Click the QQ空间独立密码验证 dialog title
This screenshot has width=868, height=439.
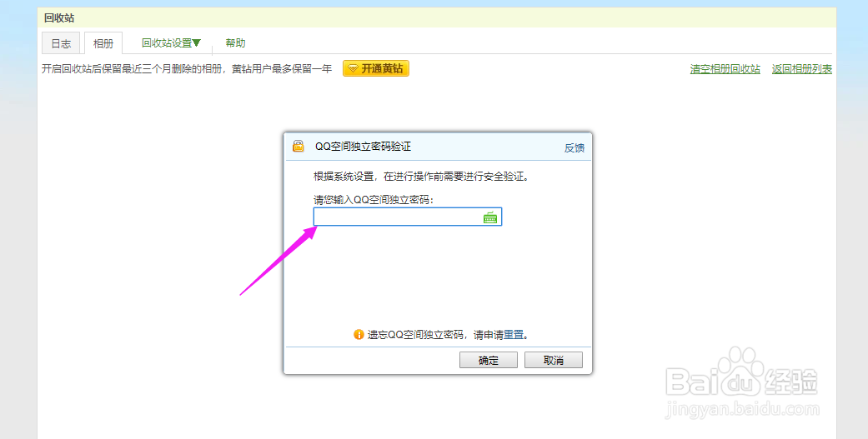click(364, 147)
